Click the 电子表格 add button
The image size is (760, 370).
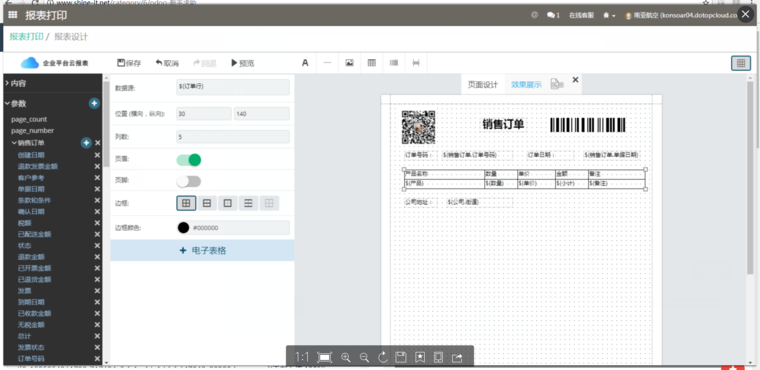point(202,251)
